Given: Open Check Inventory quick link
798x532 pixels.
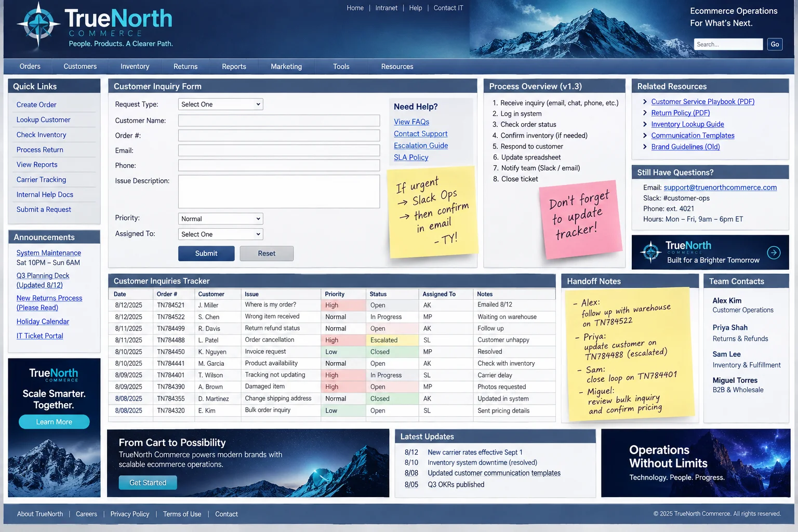Looking at the screenshot, I should (x=41, y=135).
